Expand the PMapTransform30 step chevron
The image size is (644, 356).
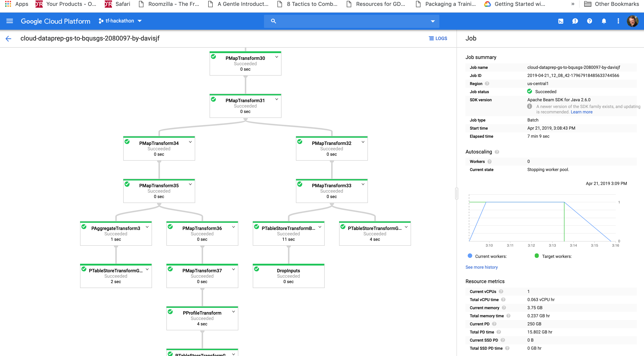[277, 57]
